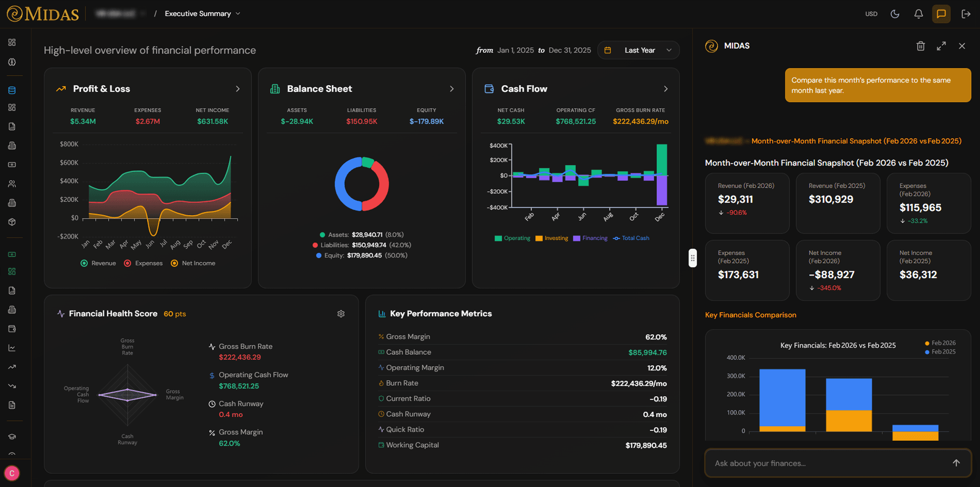The height and width of the screenshot is (487, 980).
Task: Log out using the logout icon
Action: (966, 14)
